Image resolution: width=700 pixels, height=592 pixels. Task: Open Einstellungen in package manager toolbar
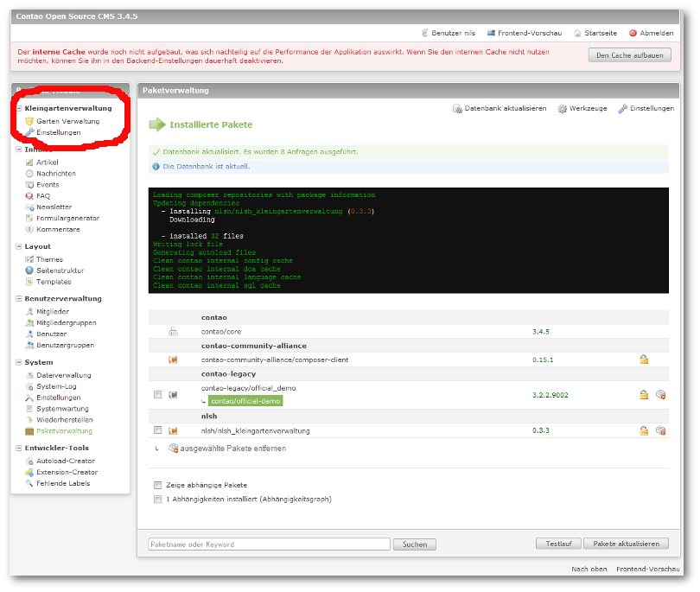pyautogui.click(x=646, y=109)
